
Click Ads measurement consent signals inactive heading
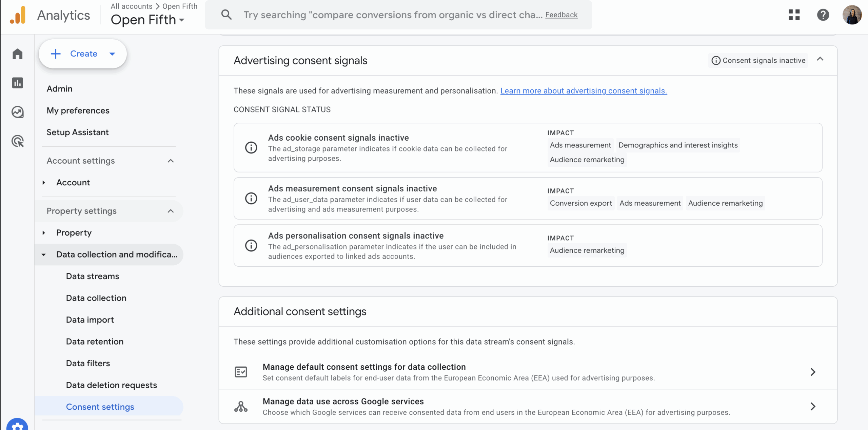tap(353, 188)
